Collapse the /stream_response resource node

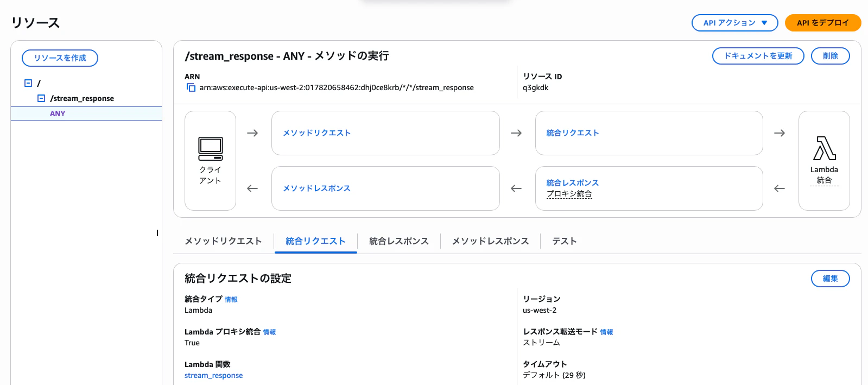[x=41, y=98]
